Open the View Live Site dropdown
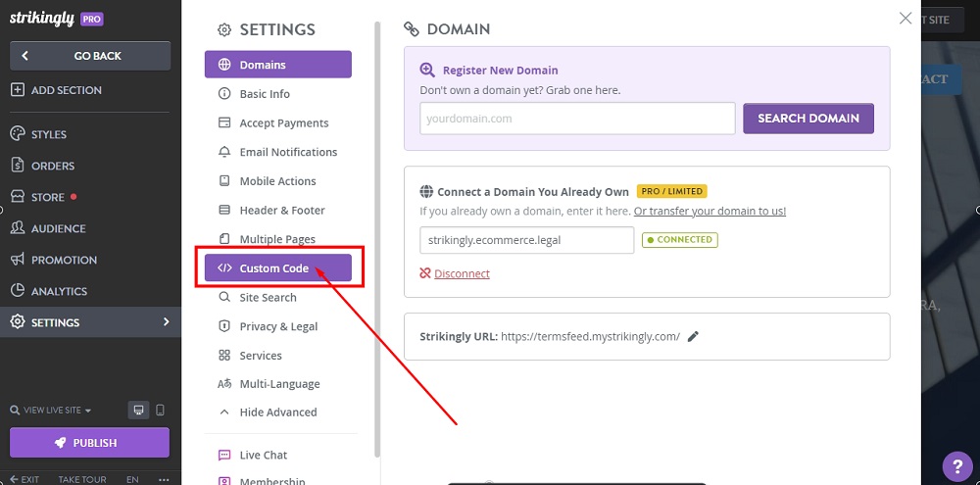The image size is (980, 485). [51, 411]
